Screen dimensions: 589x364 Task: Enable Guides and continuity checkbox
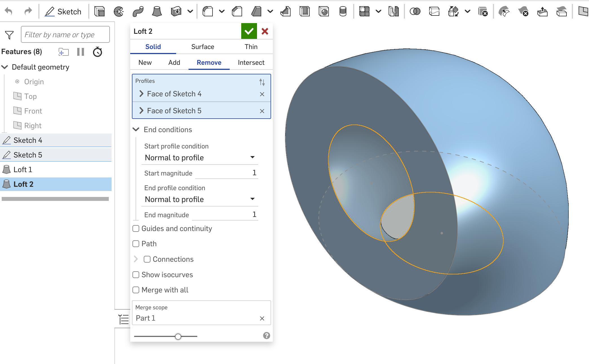[x=136, y=228]
